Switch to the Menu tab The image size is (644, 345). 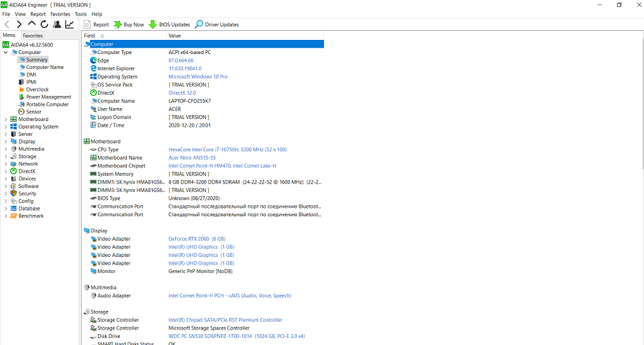[9, 35]
